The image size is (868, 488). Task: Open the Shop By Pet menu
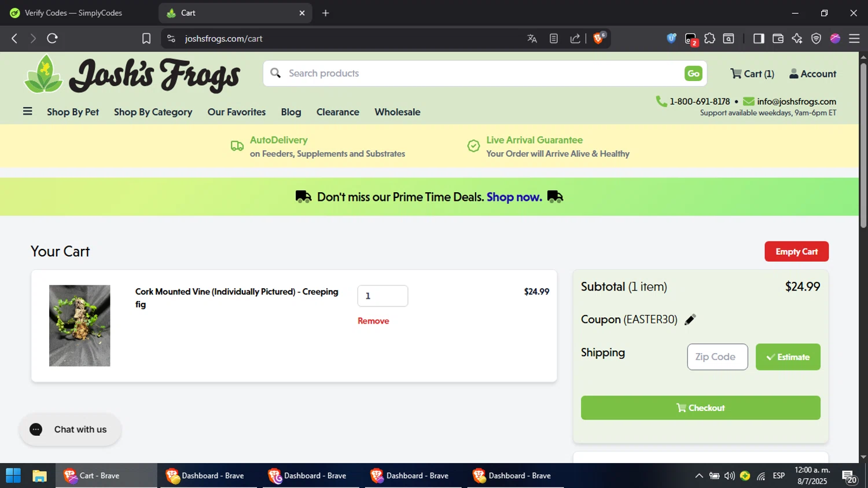[73, 112]
